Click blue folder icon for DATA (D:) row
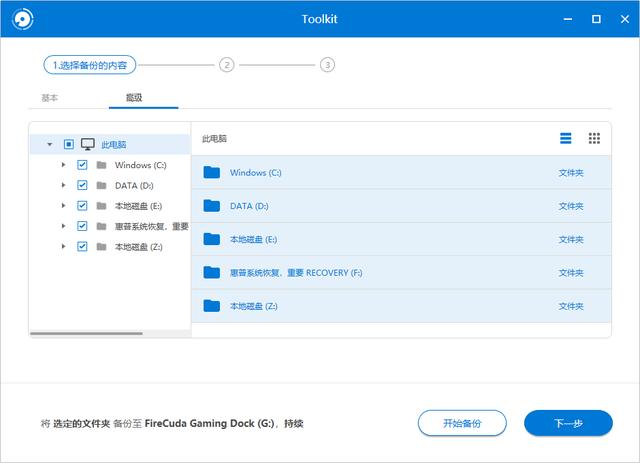640x463 pixels. coord(211,206)
